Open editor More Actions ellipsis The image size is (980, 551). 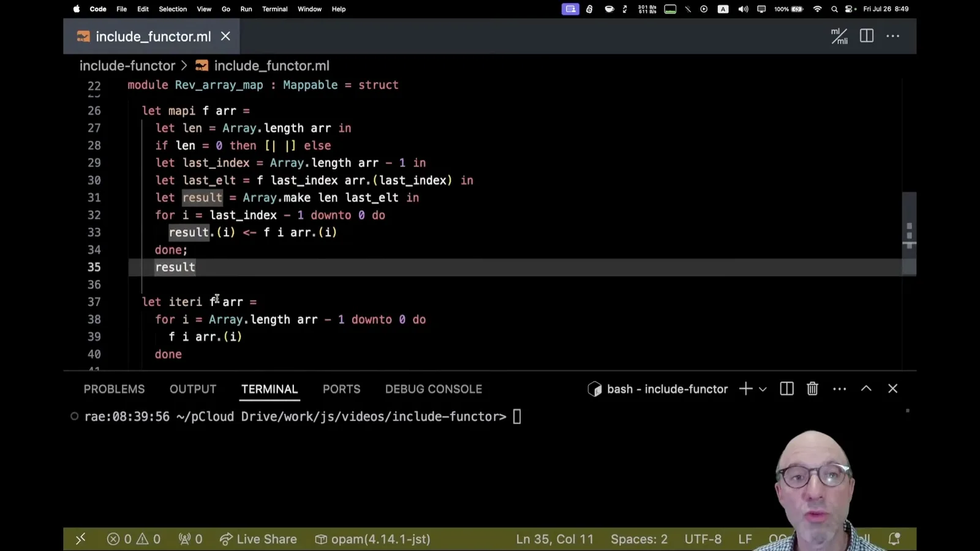[893, 36]
